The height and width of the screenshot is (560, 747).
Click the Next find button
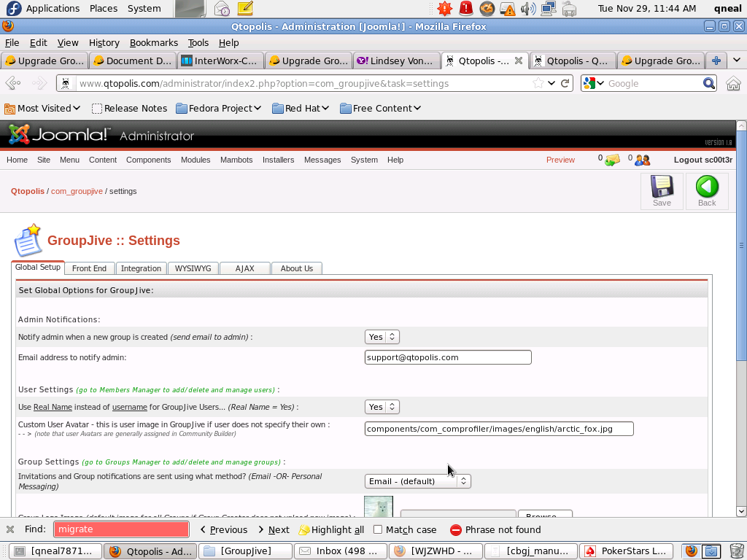pyautogui.click(x=274, y=529)
